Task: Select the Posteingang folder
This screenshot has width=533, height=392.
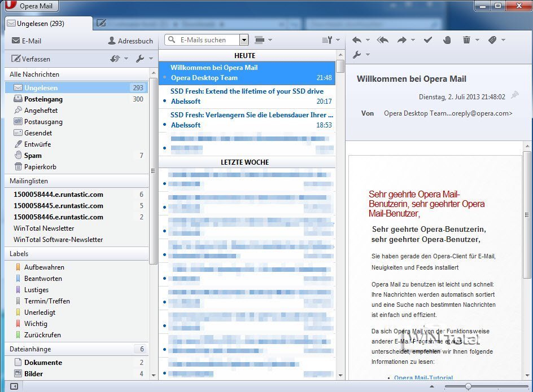Action: [x=44, y=99]
